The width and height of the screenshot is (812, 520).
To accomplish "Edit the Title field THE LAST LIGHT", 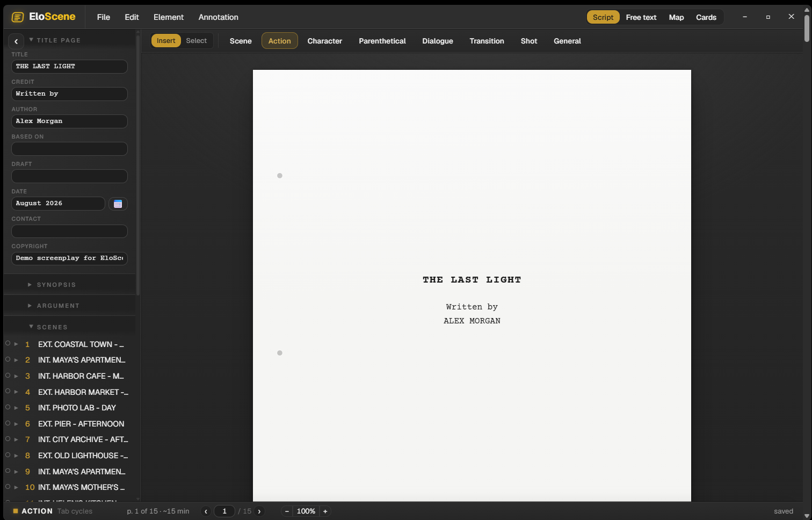I will (69, 67).
